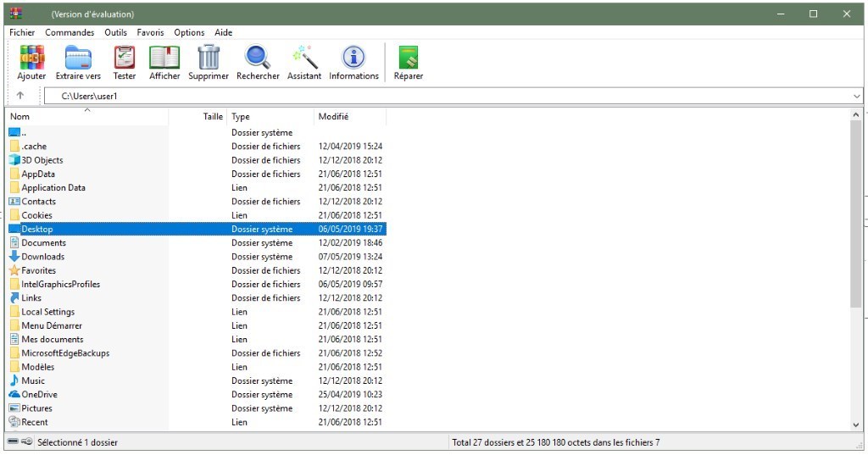Select the Downloads folder row
Image resolution: width=868 pixels, height=455 pixels.
(x=43, y=257)
